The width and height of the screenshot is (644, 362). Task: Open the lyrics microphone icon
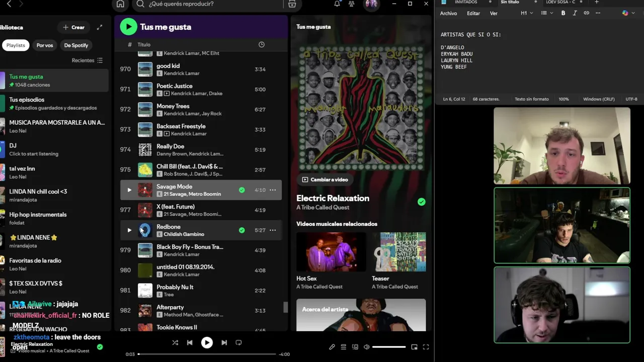click(x=332, y=347)
